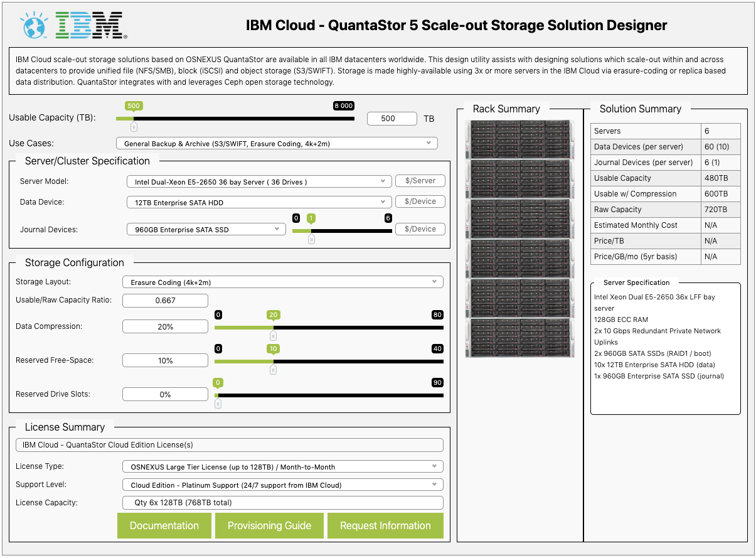
Task: Click the Reserved Drive Slots percentage field
Action: pyautogui.click(x=165, y=395)
